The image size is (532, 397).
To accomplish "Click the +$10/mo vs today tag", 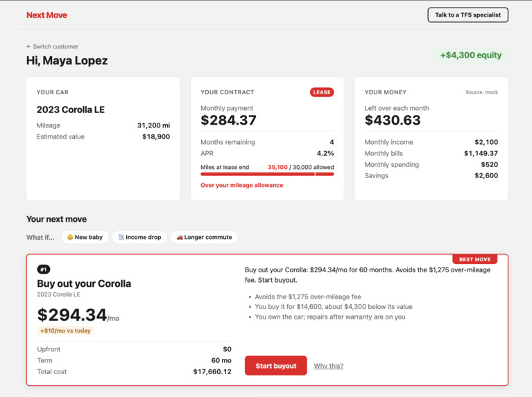I will click(65, 330).
